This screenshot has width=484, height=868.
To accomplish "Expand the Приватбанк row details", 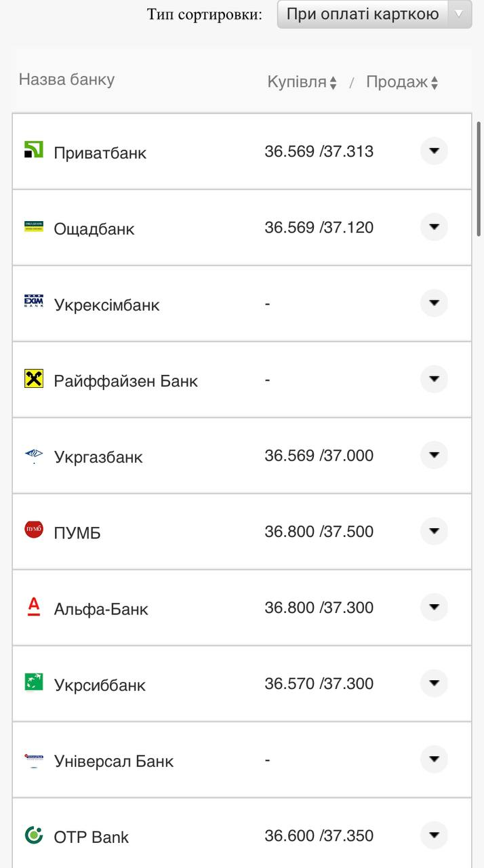I will [434, 151].
